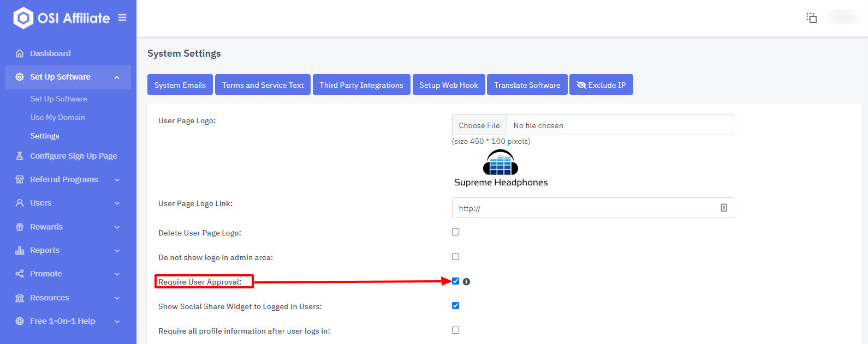
Task: Click the User Page Logo Link field
Action: [x=593, y=208]
